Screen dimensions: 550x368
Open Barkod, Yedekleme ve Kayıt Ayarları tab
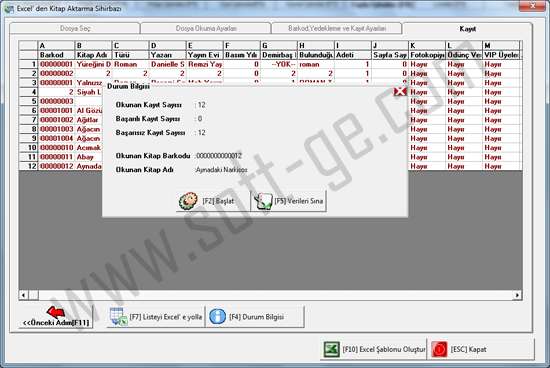coord(337,28)
